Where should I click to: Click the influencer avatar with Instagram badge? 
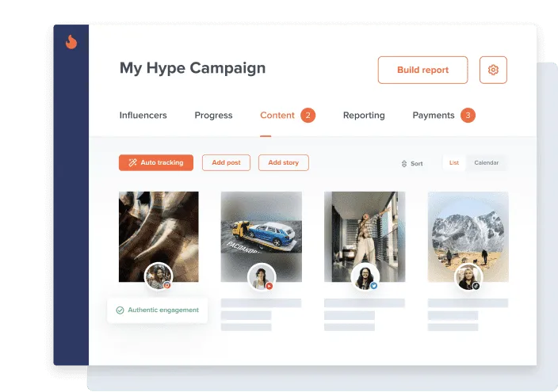click(x=159, y=276)
